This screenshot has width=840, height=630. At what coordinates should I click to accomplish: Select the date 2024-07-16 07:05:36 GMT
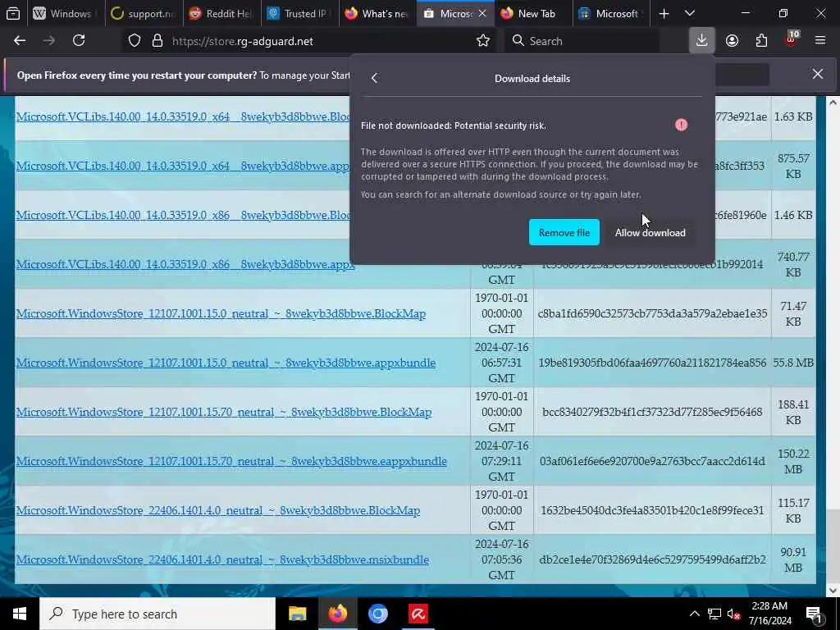coord(501,559)
